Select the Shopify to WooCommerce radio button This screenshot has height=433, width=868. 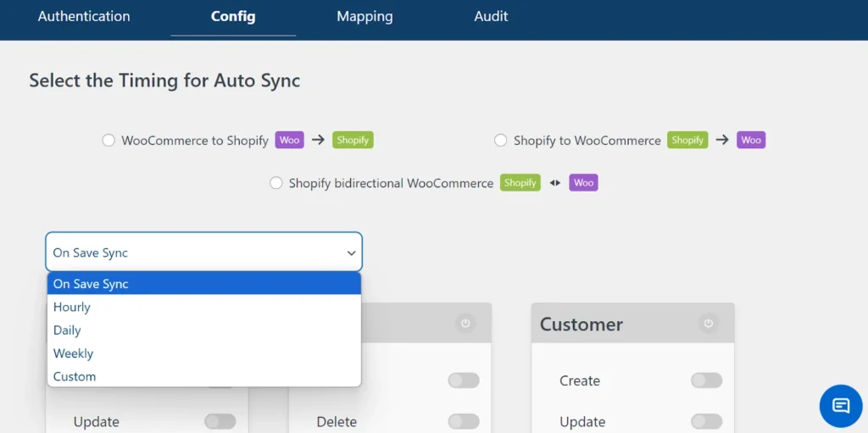pyautogui.click(x=501, y=141)
